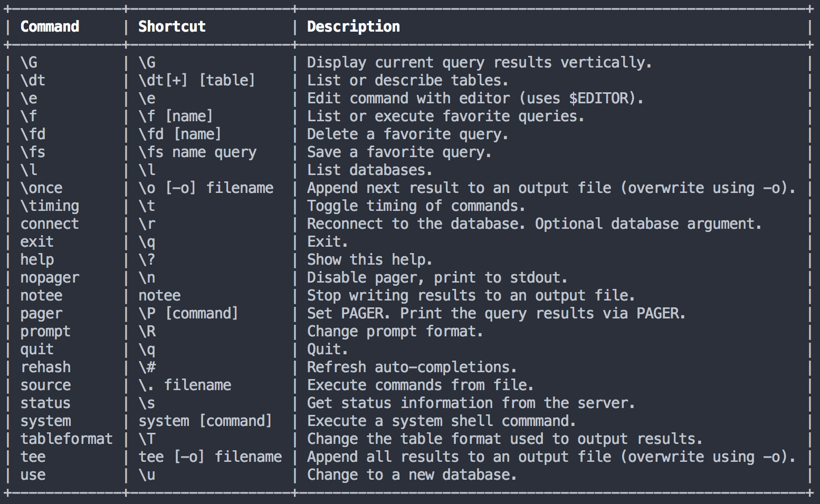Click "Get status information from the server."
820x504 pixels.
pos(471,403)
